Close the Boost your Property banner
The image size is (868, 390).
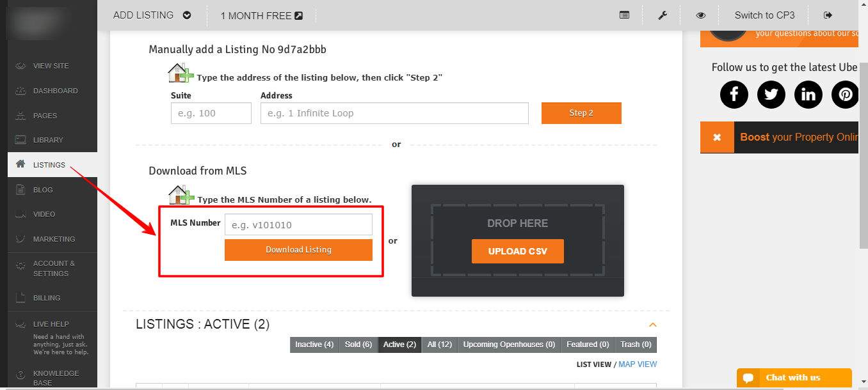717,137
